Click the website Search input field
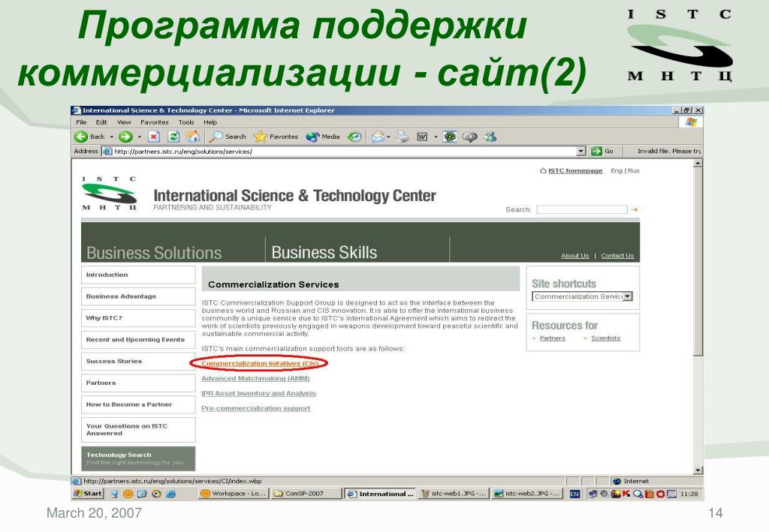769x532 pixels. 582,209
